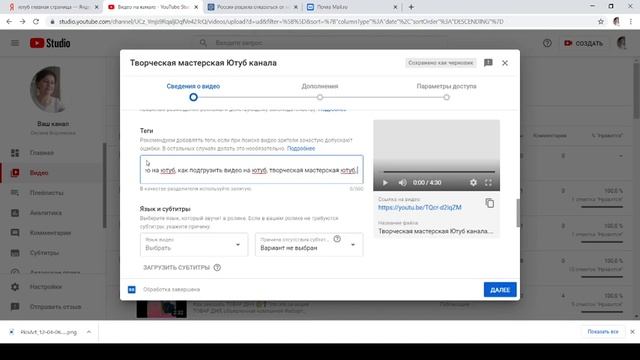Viewport: 640px width, 360px height.
Task: Close the YouTube Studio browser tab
Action: pos(196,7)
